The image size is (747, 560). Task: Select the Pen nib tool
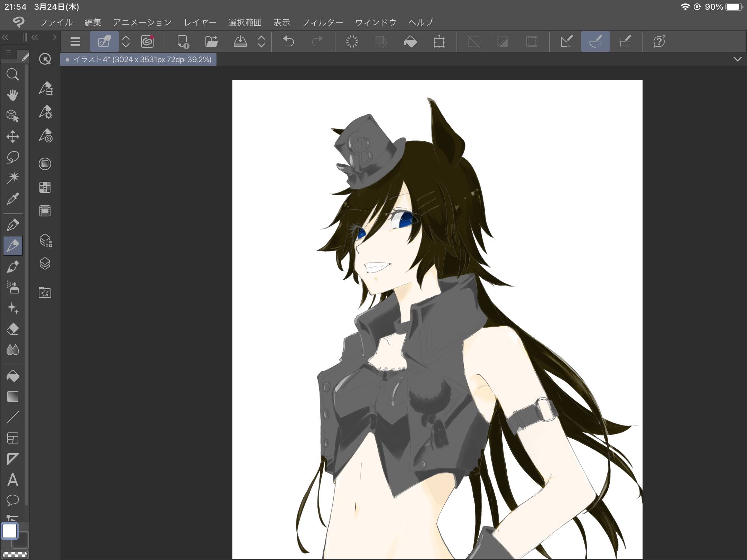click(x=13, y=225)
